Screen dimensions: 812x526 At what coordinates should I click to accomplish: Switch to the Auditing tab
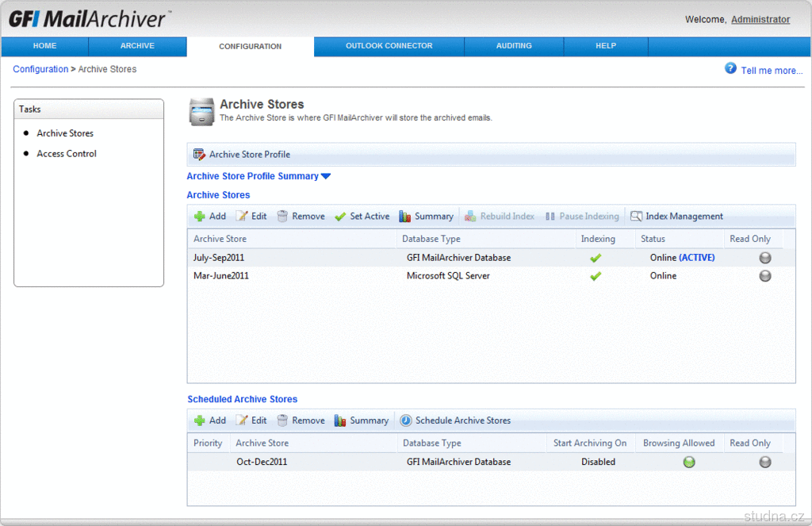(514, 46)
